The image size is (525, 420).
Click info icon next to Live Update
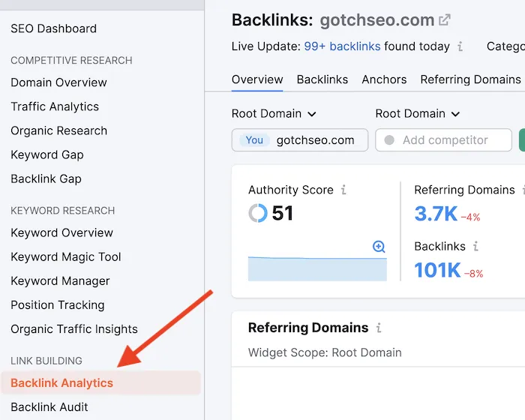[x=460, y=46]
